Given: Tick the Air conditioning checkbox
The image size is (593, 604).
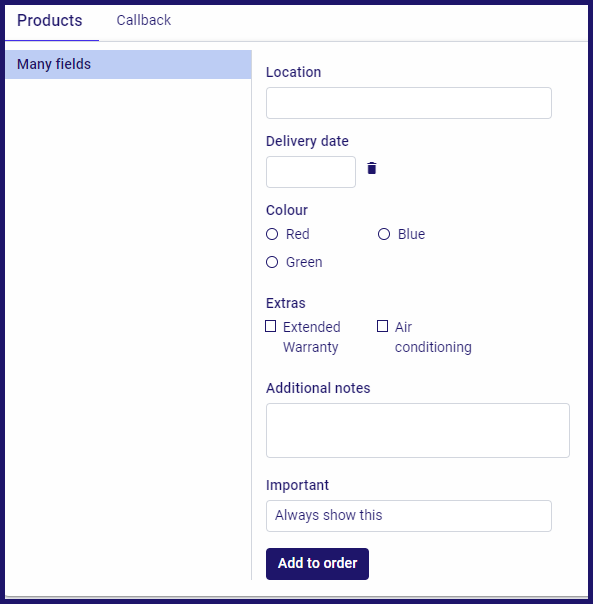Looking at the screenshot, I should [382, 326].
